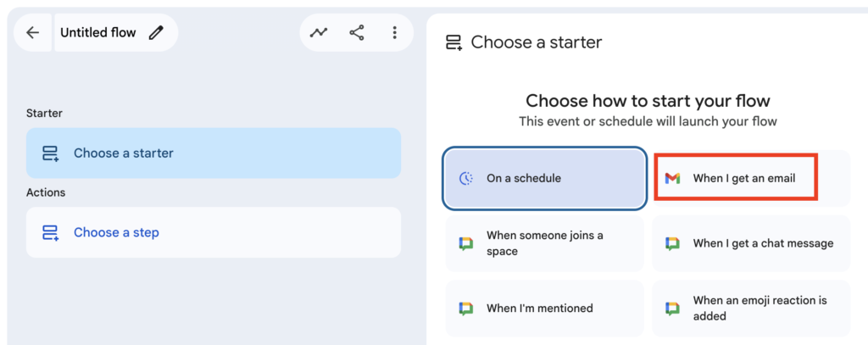Screen dimensions: 868x345
Task: Open the three-dot more options menu
Action: point(394,33)
